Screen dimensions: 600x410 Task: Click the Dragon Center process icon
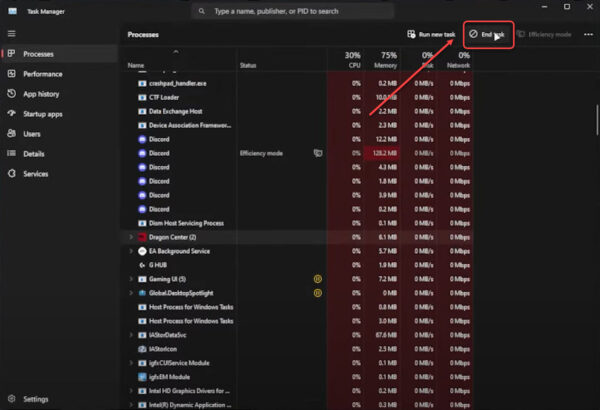pyautogui.click(x=141, y=237)
